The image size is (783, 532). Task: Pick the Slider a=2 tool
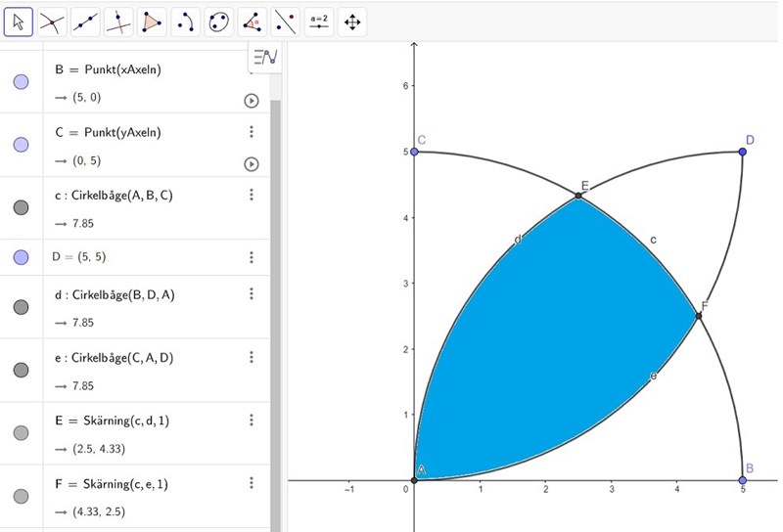click(318, 21)
